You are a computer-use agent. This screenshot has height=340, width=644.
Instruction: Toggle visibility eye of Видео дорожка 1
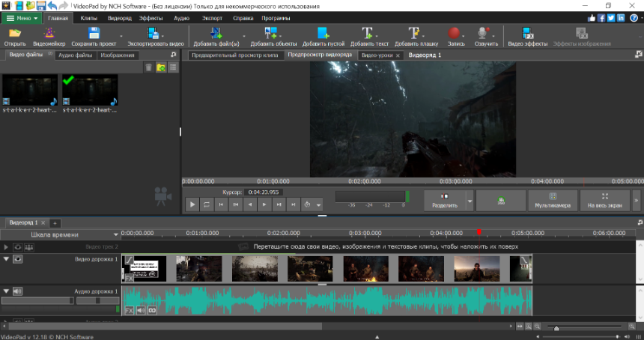[18, 259]
